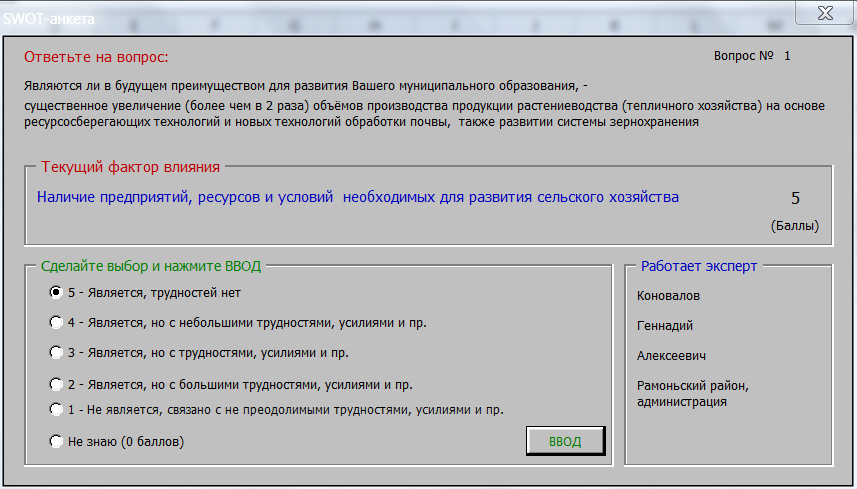Viewport: 857px width, 489px height.
Task: Click the Ответьте на вопрос heading
Action: pyautogui.click(x=96, y=57)
